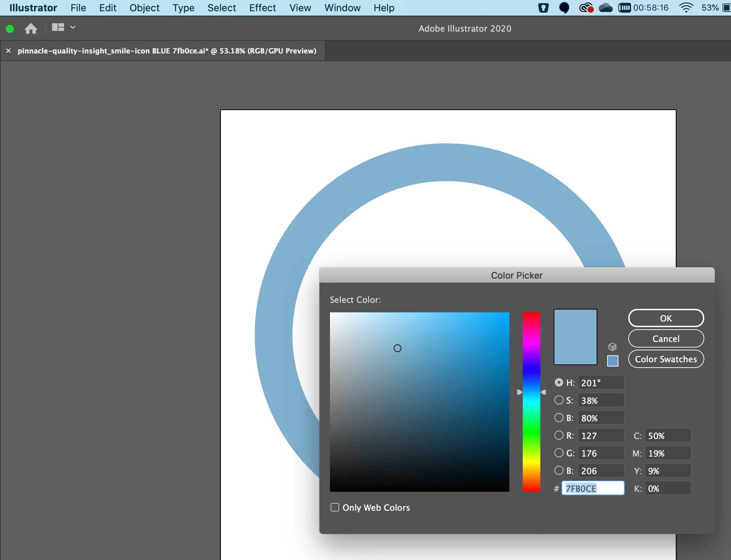
Task: Open the arrange documents layout icon
Action: (58, 27)
